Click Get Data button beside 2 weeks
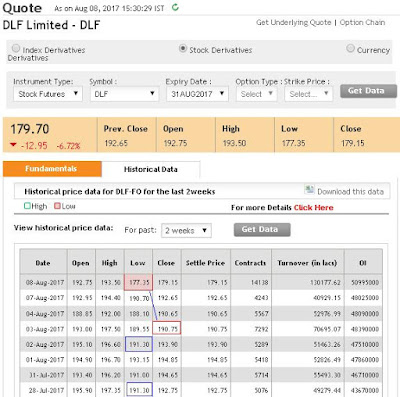 pyautogui.click(x=262, y=229)
